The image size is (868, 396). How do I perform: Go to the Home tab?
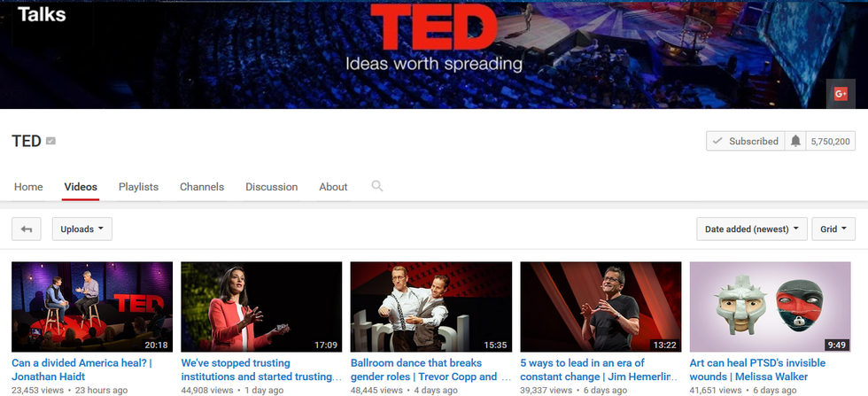[x=28, y=187]
